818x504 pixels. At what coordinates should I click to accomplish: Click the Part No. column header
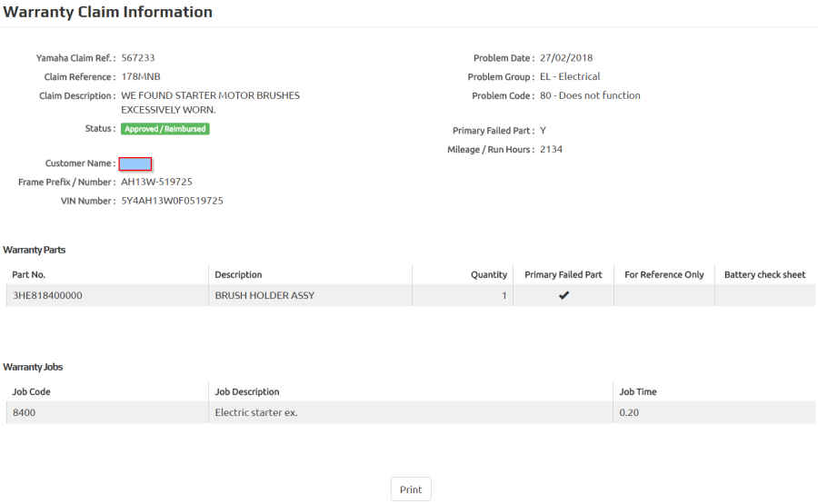click(x=29, y=274)
